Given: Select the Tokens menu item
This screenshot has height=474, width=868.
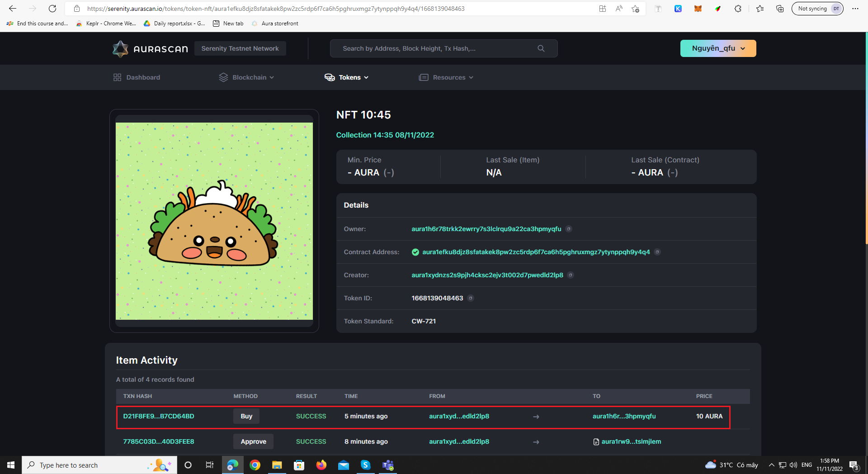Looking at the screenshot, I should [x=350, y=77].
